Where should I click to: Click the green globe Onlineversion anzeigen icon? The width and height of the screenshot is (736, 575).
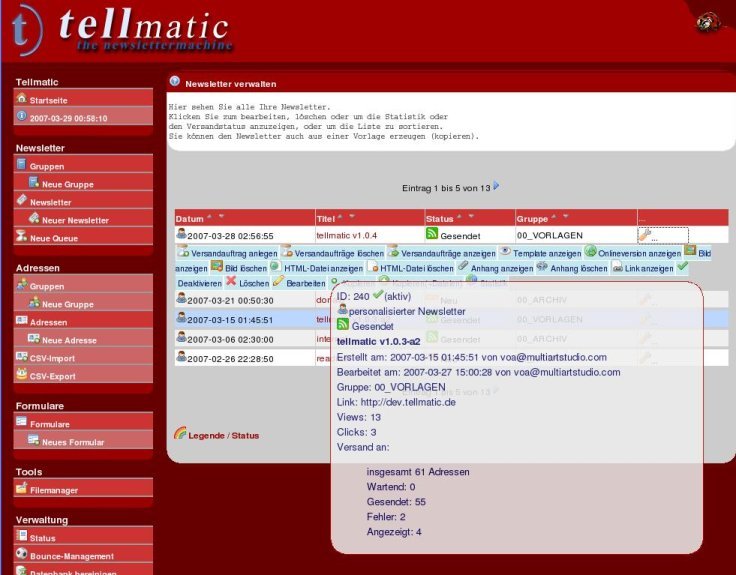(590, 251)
